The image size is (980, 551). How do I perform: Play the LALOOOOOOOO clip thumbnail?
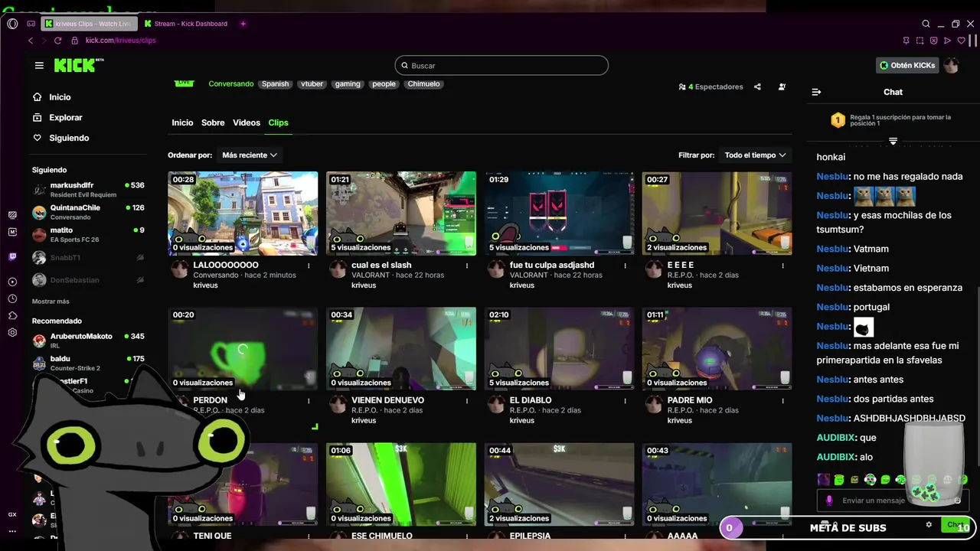tap(243, 214)
